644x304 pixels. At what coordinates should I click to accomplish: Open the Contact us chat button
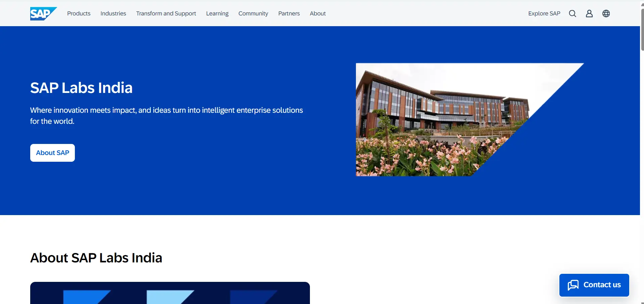tap(594, 285)
